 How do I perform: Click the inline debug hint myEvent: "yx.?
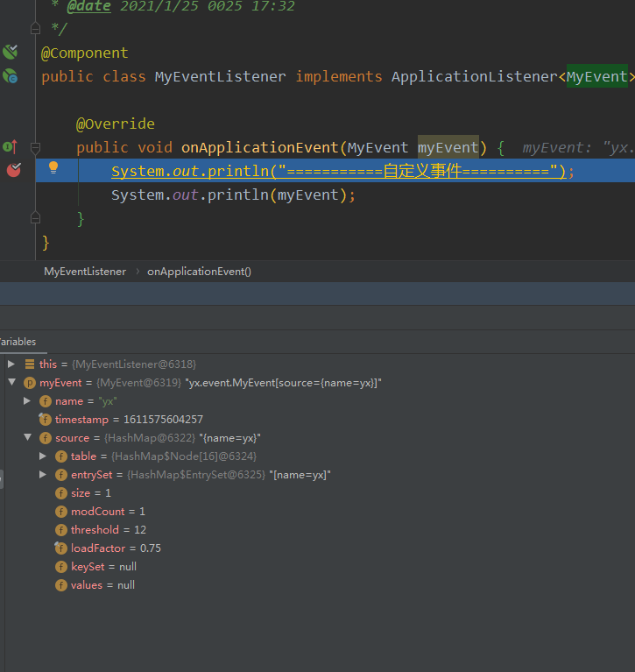click(578, 148)
